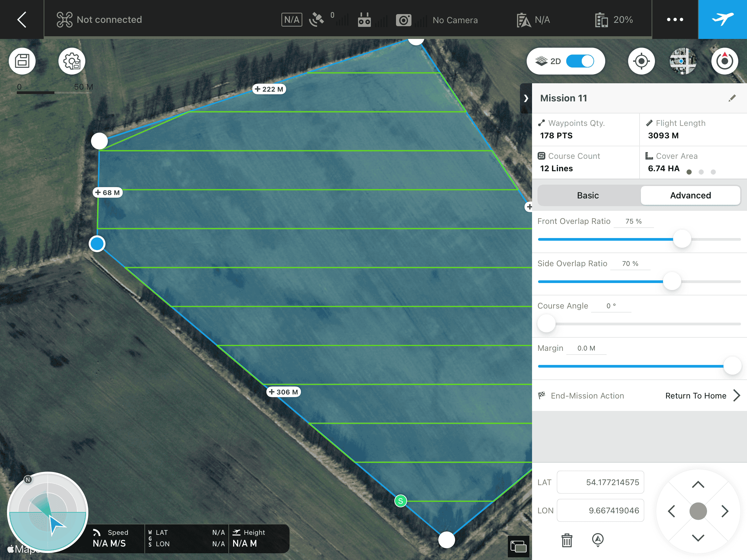The image size is (747, 560).
Task: Open the three-dots more menu
Action: click(x=675, y=19)
